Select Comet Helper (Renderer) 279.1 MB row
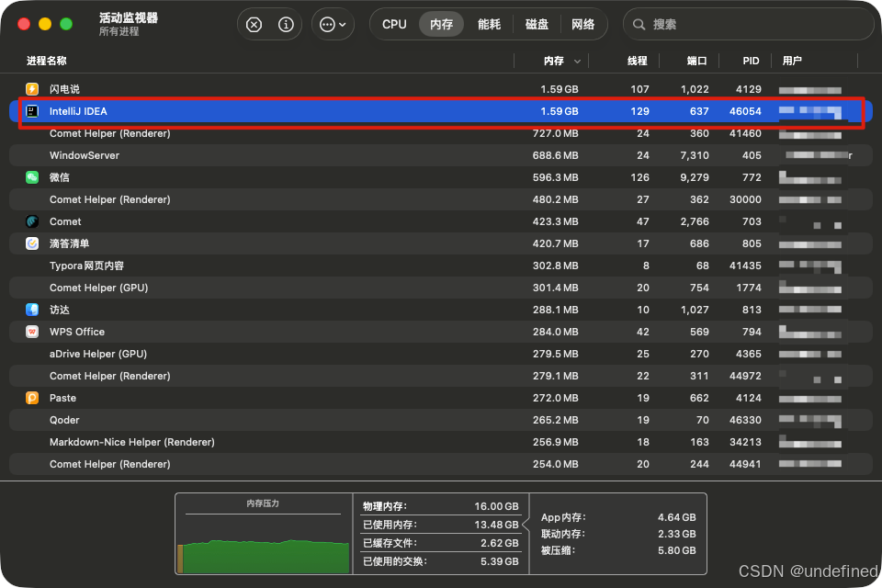The image size is (882, 588). (x=441, y=376)
